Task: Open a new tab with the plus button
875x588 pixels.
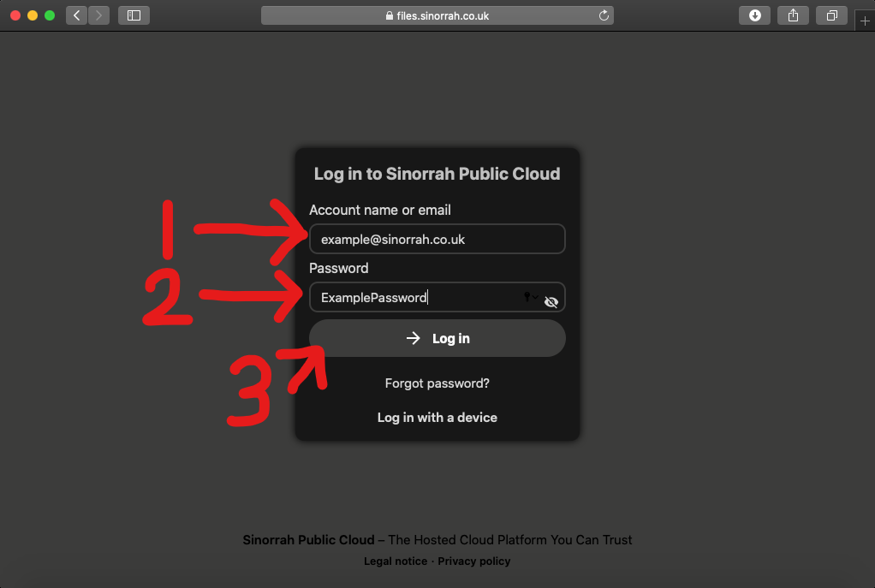Action: tap(864, 23)
